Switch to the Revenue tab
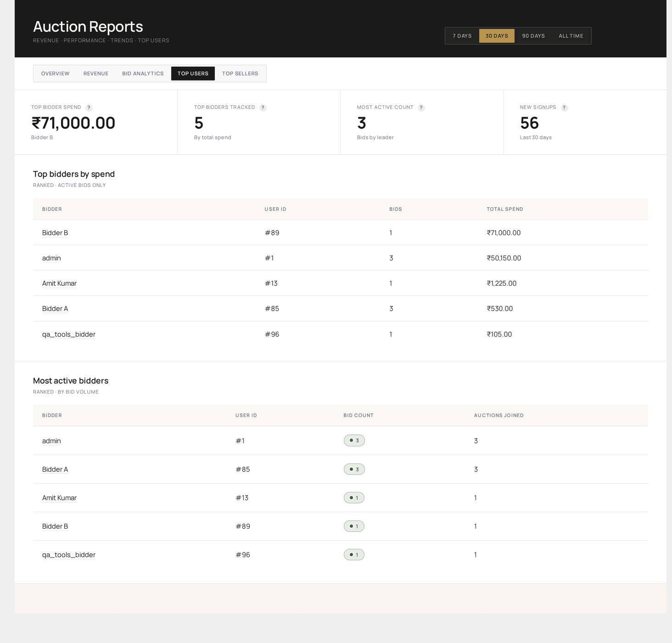Viewport: 672px width, 643px height. (96, 73)
